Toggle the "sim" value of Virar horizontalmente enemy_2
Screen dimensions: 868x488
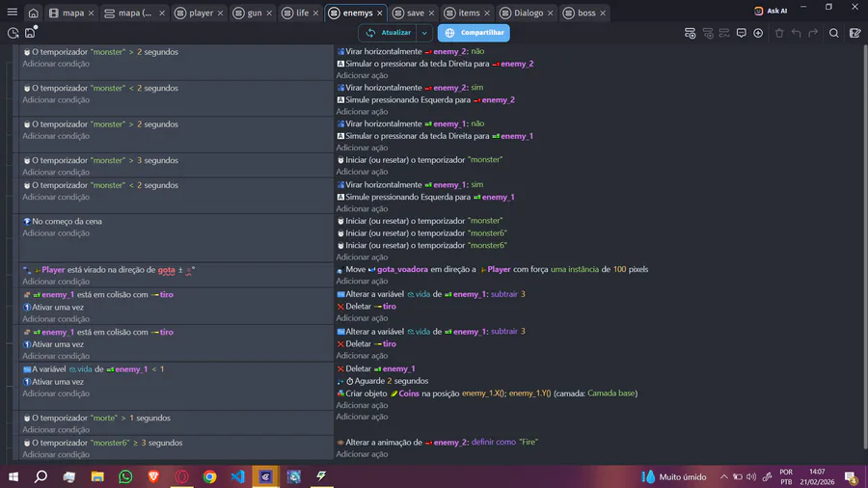click(x=477, y=88)
